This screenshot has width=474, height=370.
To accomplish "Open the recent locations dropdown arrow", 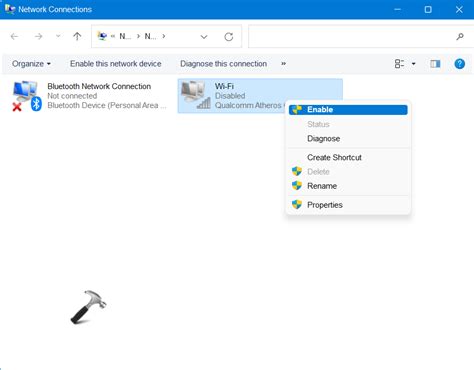I will (58, 36).
